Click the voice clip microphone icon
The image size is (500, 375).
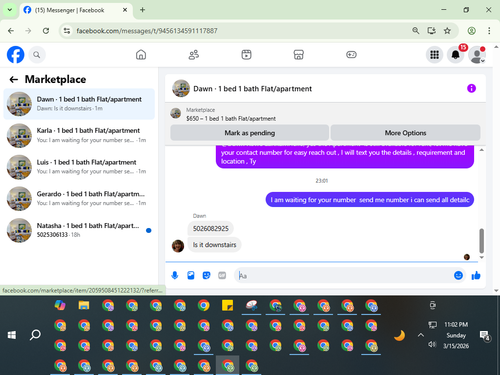[175, 275]
